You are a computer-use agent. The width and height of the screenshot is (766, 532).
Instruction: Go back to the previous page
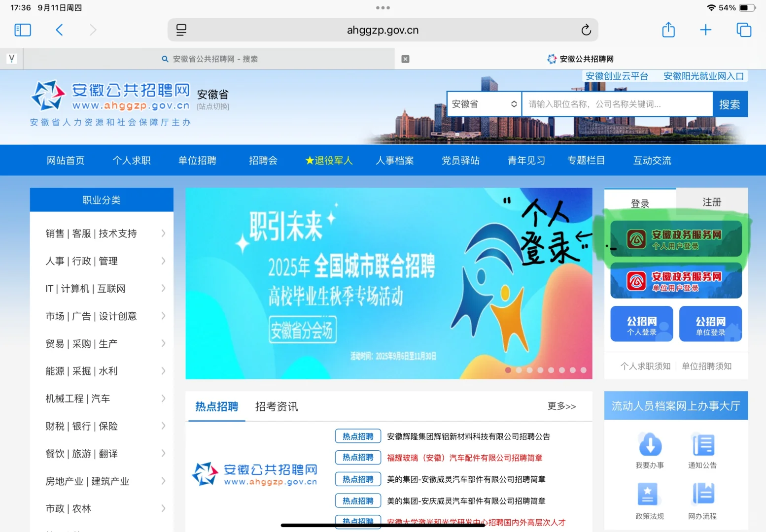point(59,30)
